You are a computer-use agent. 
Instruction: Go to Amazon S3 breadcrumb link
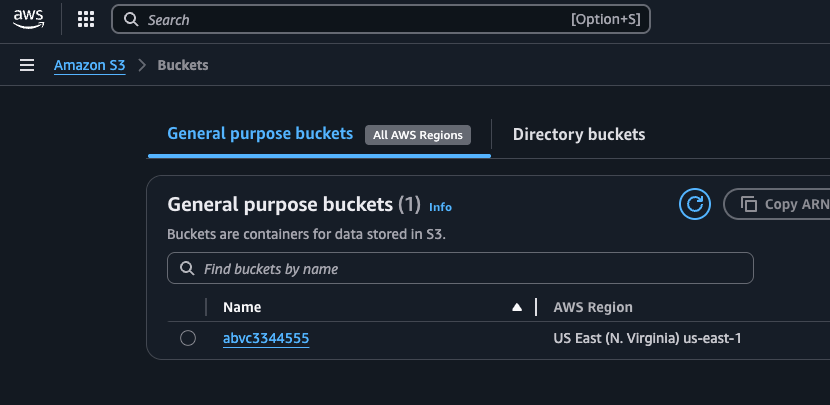89,65
